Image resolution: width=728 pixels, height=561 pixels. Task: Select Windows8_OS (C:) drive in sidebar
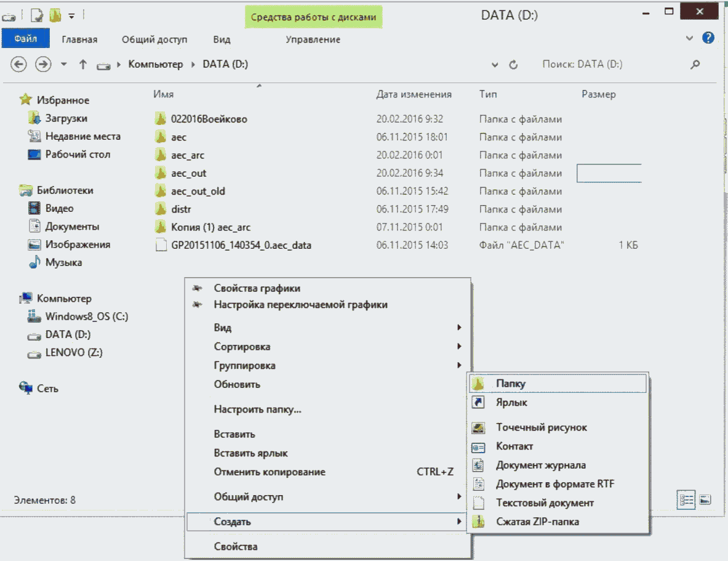86,317
